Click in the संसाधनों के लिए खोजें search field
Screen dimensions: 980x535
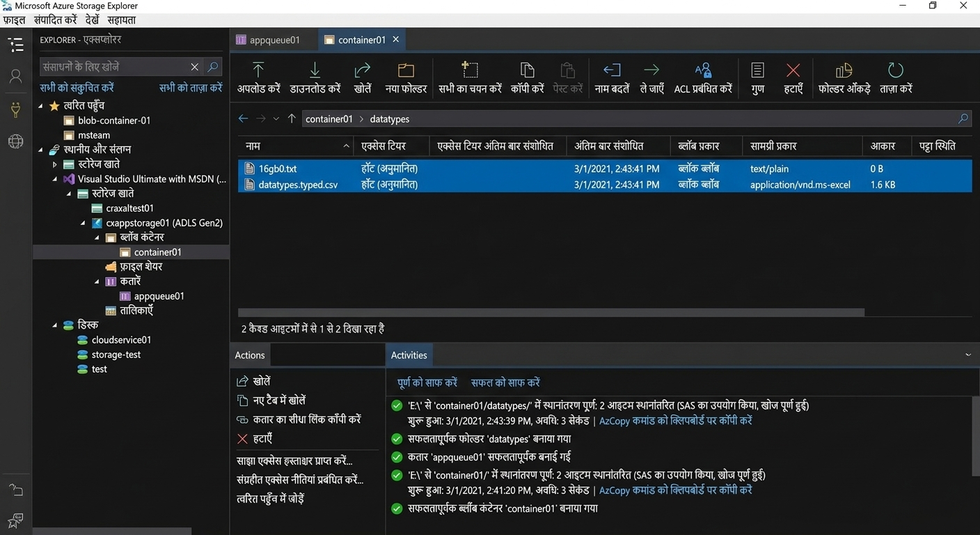(x=115, y=67)
